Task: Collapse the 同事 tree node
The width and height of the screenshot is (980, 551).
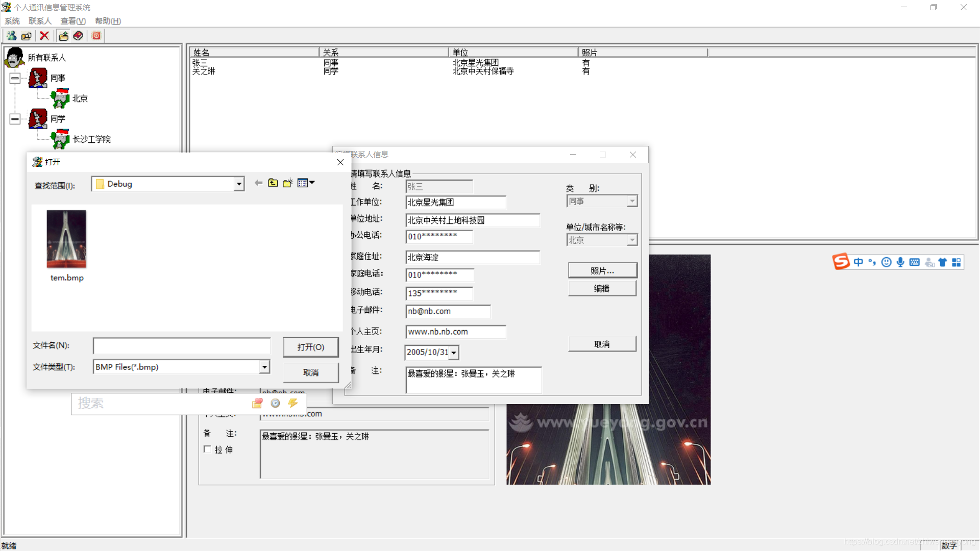Action: [x=15, y=78]
